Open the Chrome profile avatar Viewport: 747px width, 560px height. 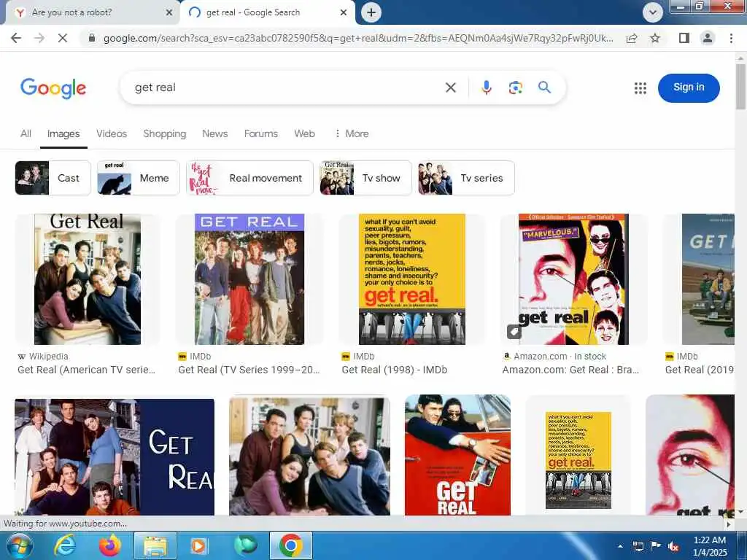(x=708, y=38)
